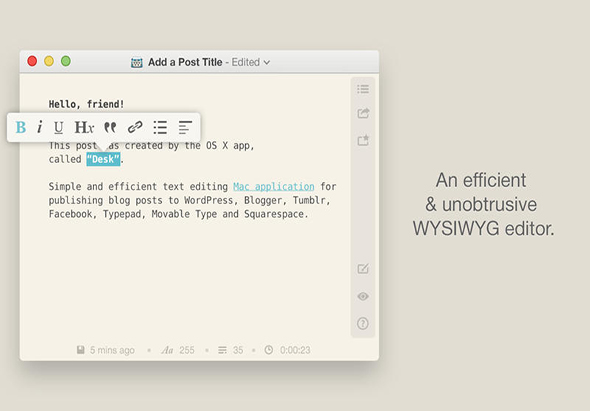
Task: Toggle bold formatting in popup toolbar
Action: tap(21, 127)
